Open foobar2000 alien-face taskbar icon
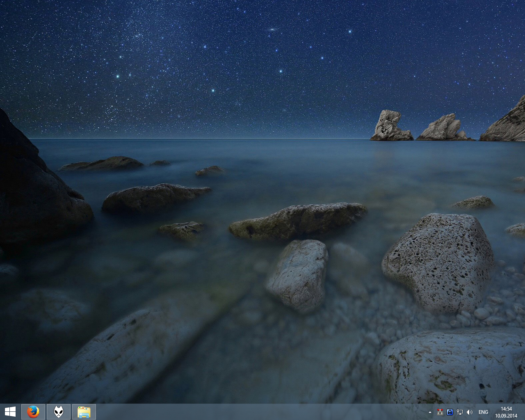The image size is (525, 420). coord(59,412)
